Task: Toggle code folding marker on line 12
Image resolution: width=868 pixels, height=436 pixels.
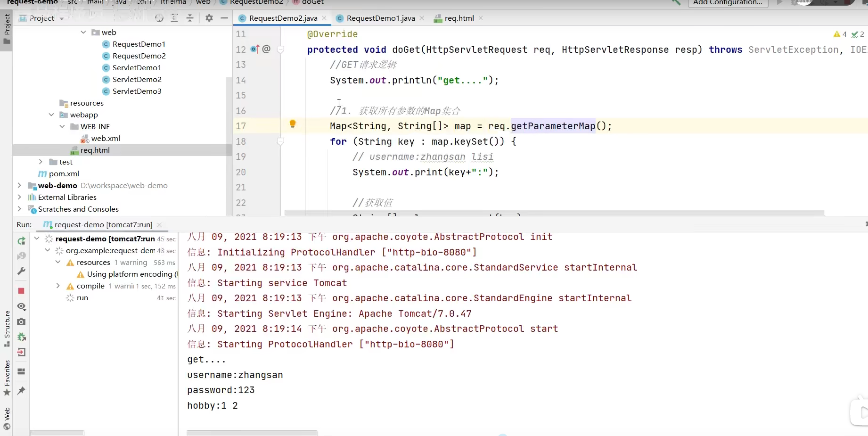Action: click(x=280, y=49)
